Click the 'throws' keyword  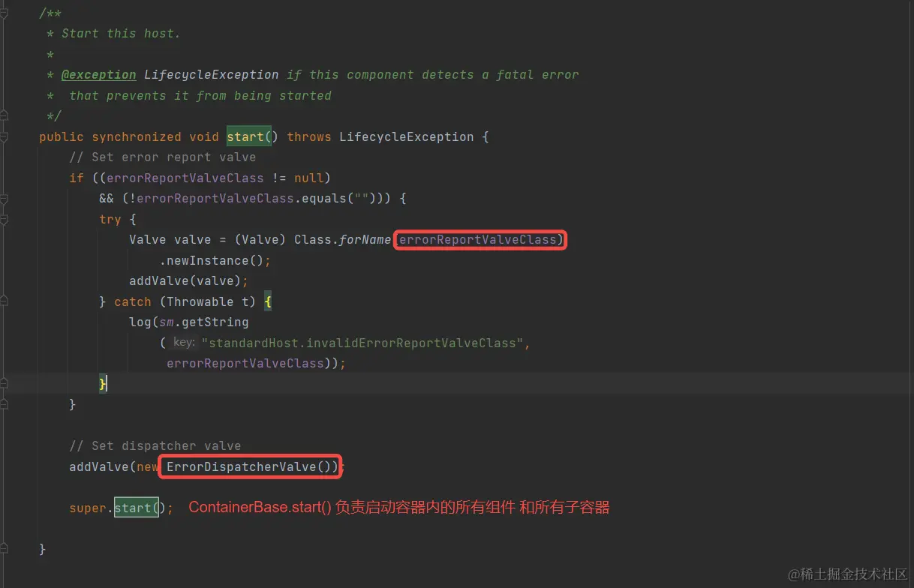[x=309, y=137]
